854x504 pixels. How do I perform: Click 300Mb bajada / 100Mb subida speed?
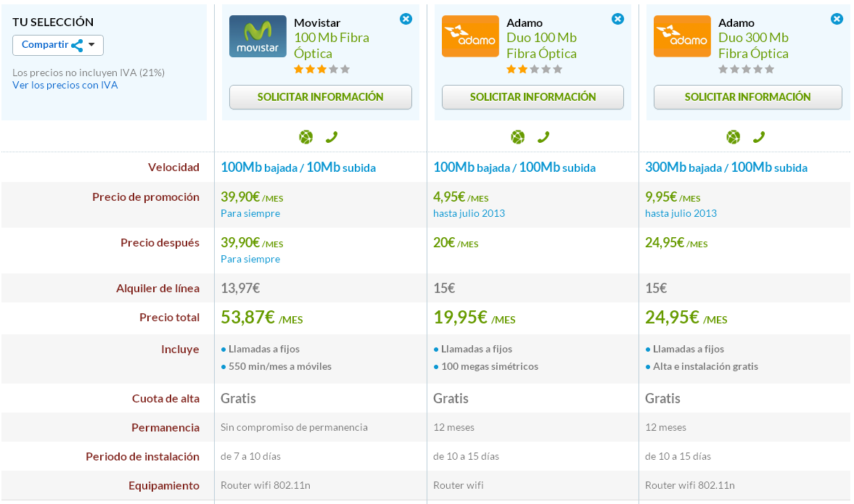click(x=726, y=168)
